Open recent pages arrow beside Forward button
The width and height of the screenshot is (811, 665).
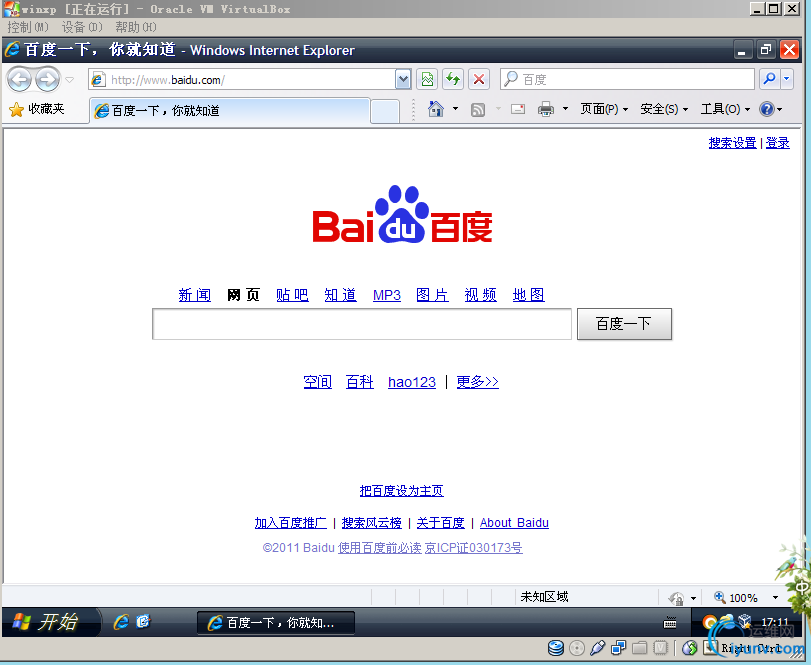click(x=70, y=80)
